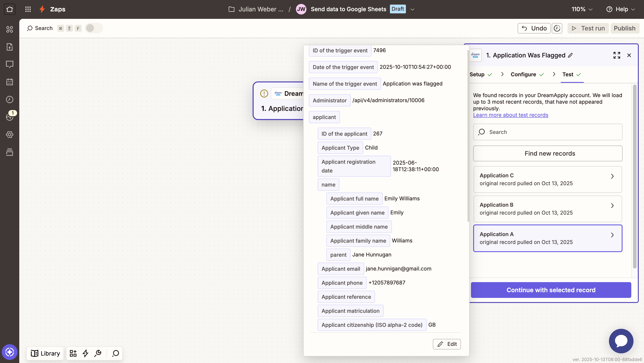Open the apps grid menu
644x363 pixels.
click(28, 9)
